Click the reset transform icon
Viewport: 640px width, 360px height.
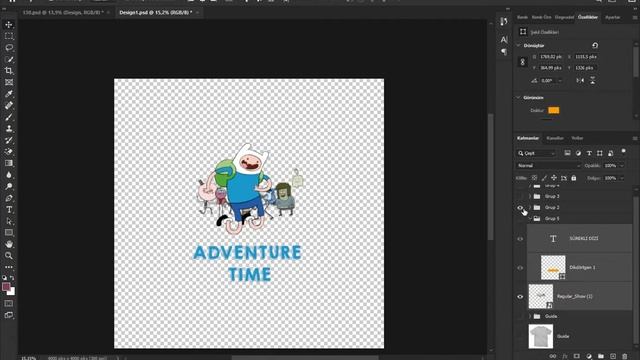coord(595,45)
